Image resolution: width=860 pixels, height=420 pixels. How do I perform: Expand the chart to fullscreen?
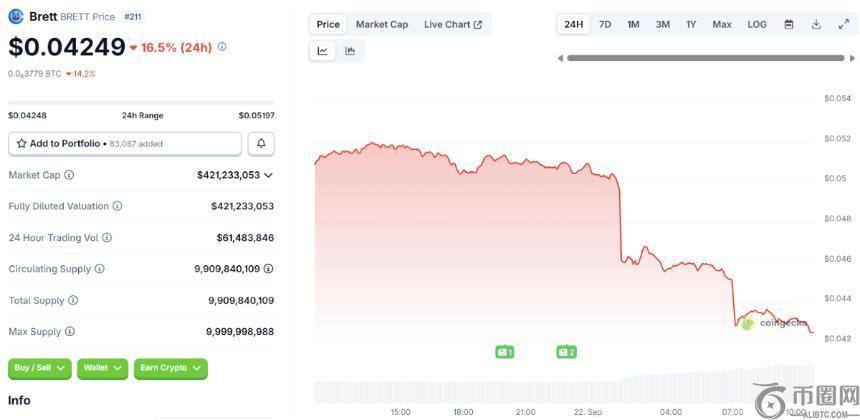coord(842,24)
